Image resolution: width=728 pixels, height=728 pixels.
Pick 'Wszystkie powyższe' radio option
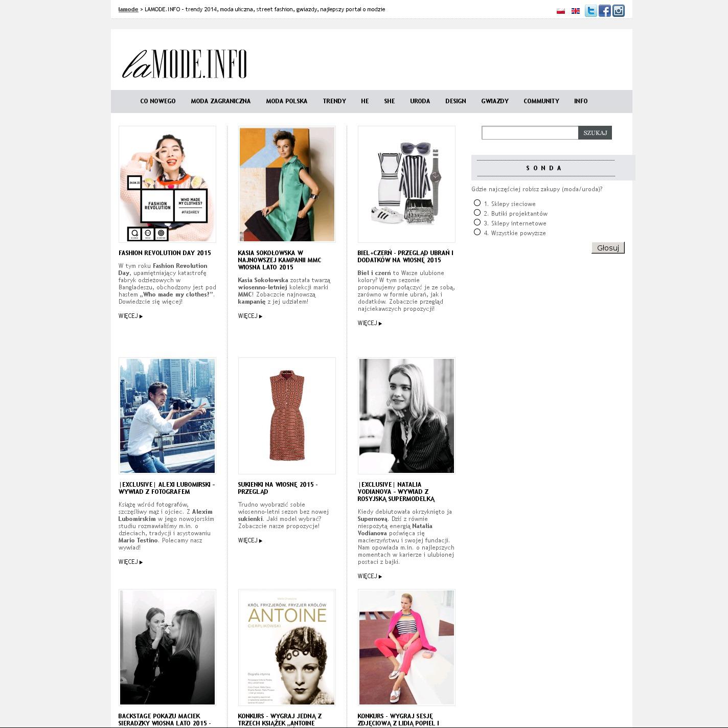pos(477,232)
